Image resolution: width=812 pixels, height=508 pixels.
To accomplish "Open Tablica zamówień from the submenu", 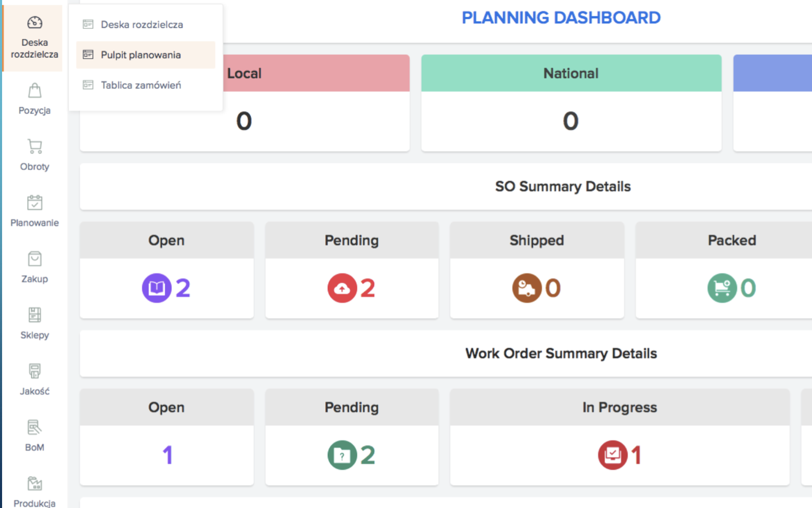I will (141, 85).
